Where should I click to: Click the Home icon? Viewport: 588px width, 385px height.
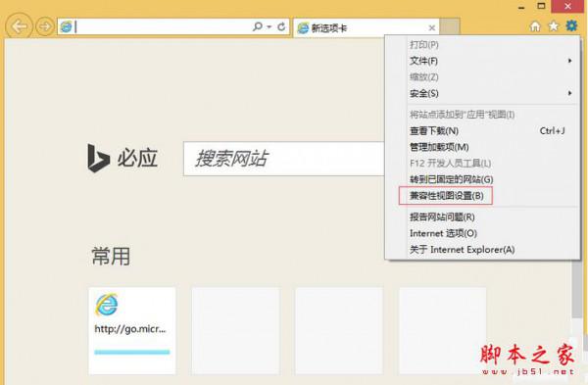535,26
